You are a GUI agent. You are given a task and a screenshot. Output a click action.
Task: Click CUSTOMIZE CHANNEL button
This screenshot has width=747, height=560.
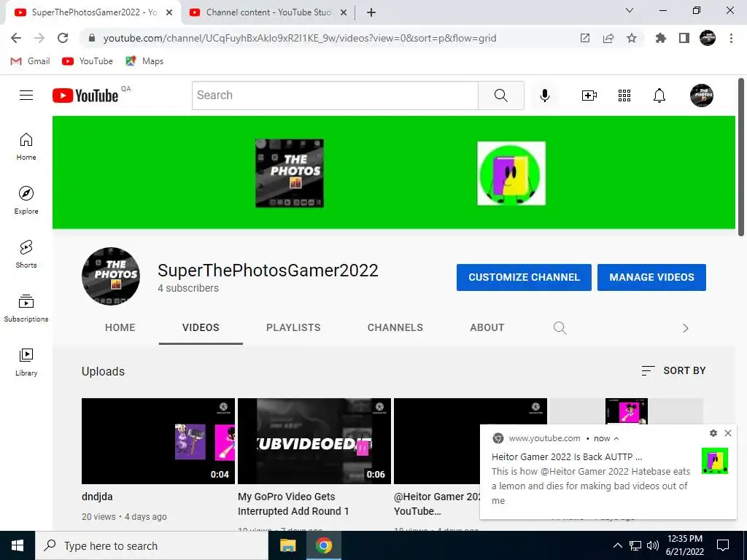point(524,277)
